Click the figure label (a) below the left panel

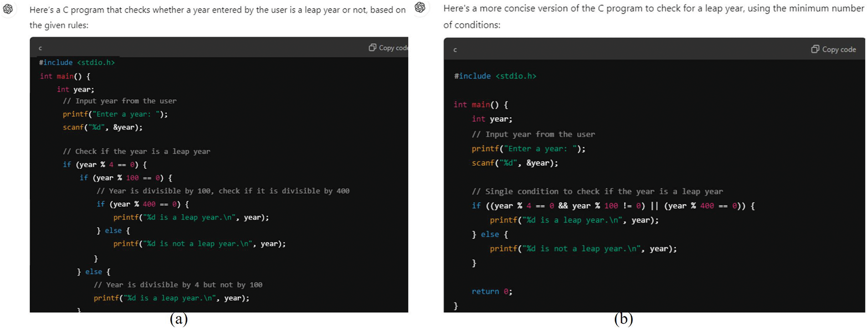tap(179, 319)
